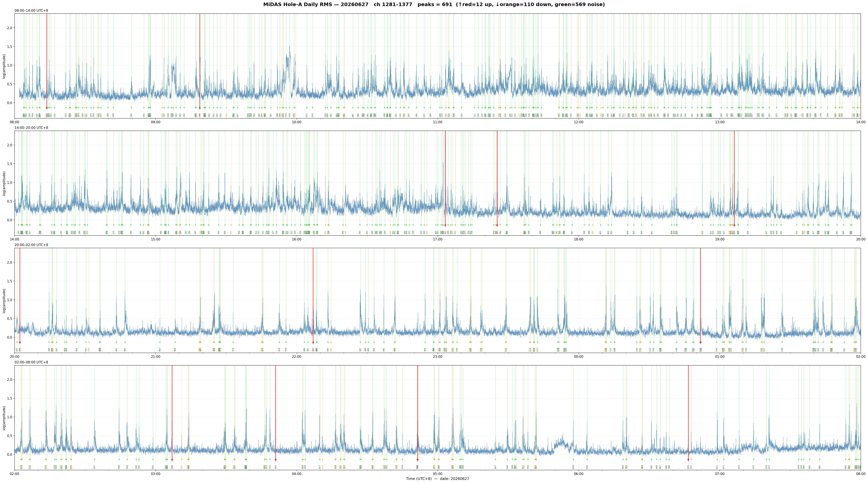This screenshot has height=483, width=868.
Task: Select the orange down-peak label 036
Action: coord(162,115)
